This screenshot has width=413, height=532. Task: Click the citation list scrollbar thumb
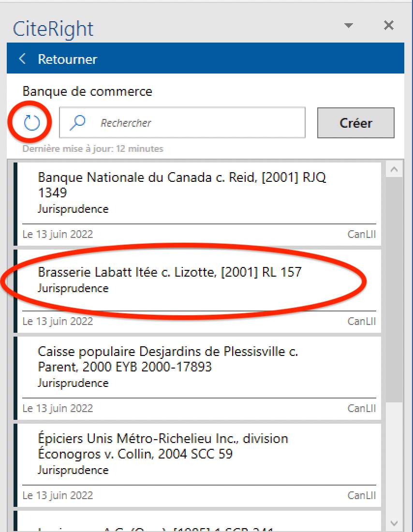(x=394, y=289)
